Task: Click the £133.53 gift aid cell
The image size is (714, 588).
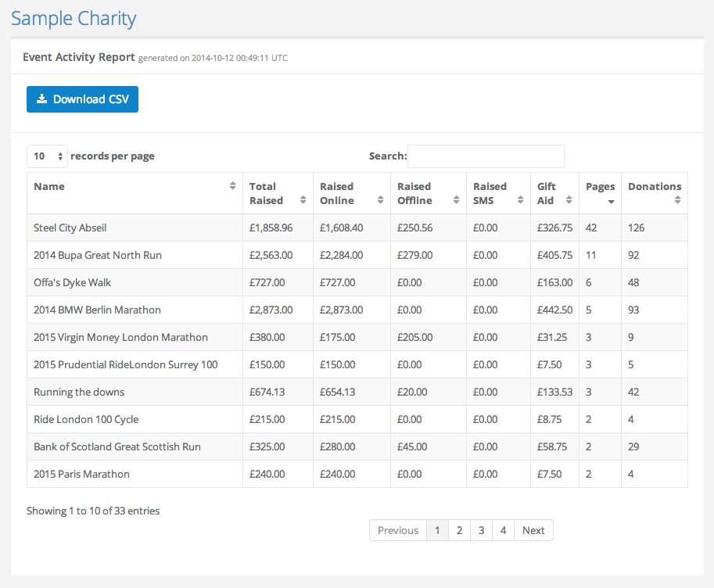Action: click(x=554, y=392)
